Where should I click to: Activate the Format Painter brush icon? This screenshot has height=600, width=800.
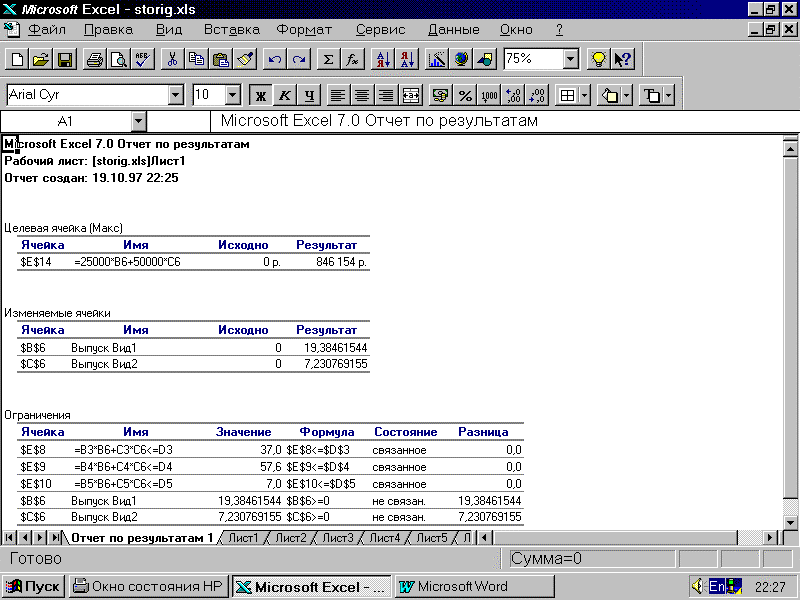pyautogui.click(x=244, y=60)
